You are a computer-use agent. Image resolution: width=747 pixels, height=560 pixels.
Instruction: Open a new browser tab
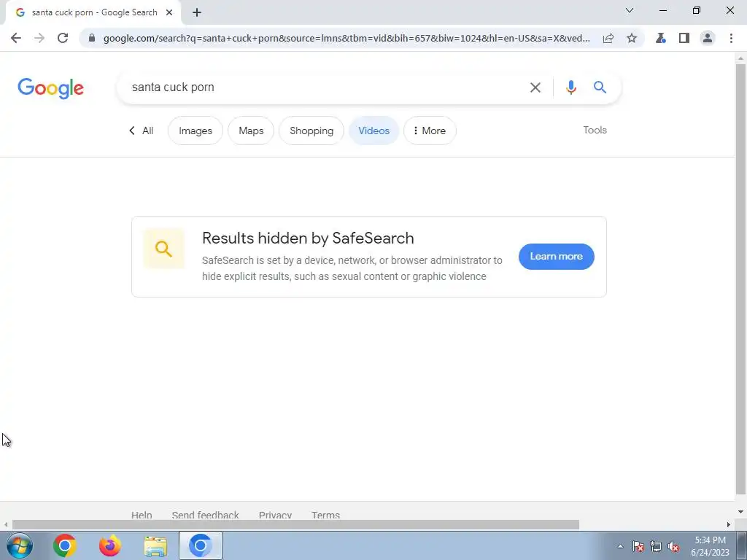click(x=197, y=13)
